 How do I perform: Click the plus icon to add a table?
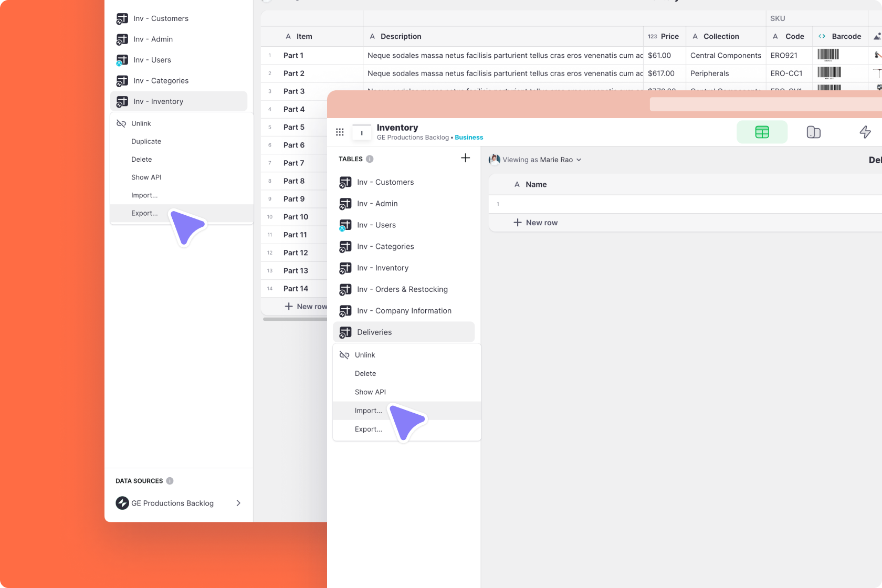[465, 157]
